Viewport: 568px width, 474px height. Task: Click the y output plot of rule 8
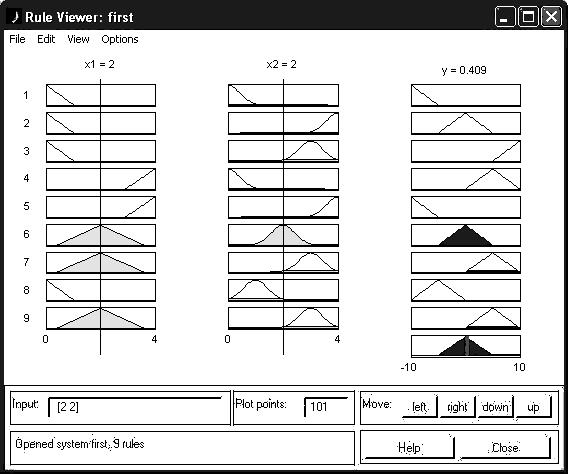click(466, 290)
